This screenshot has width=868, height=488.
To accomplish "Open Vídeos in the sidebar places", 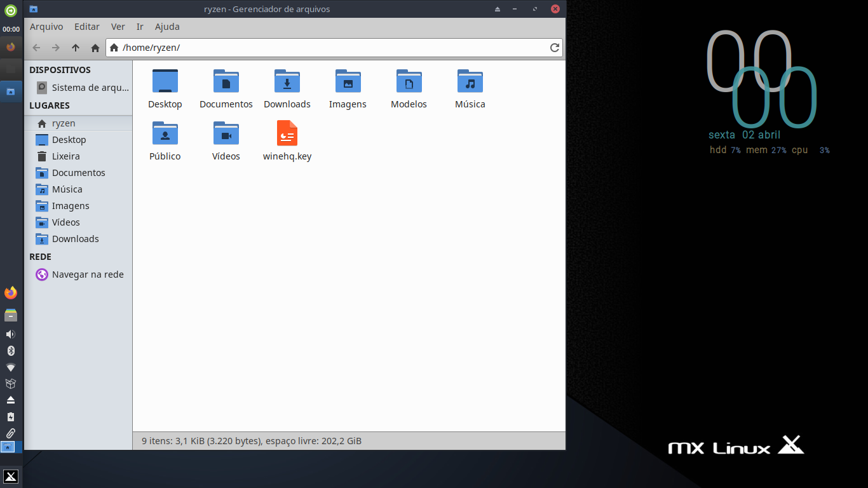I will click(x=78, y=222).
